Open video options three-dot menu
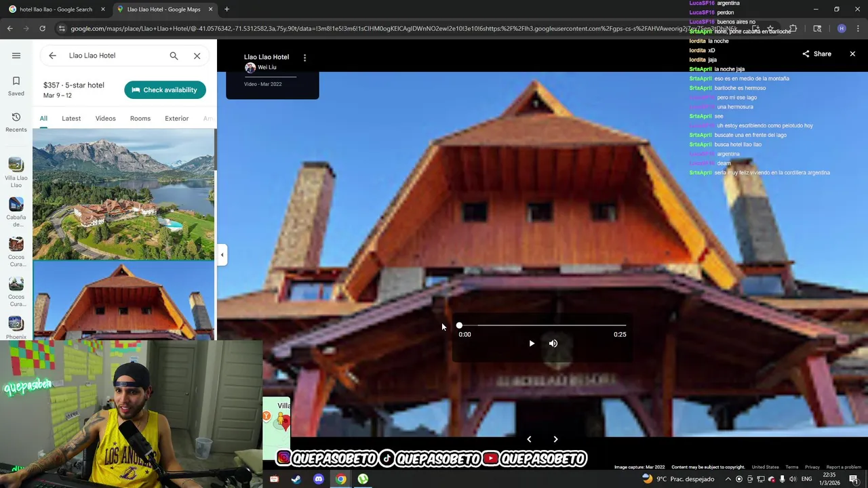The image size is (868, 488). tap(304, 58)
